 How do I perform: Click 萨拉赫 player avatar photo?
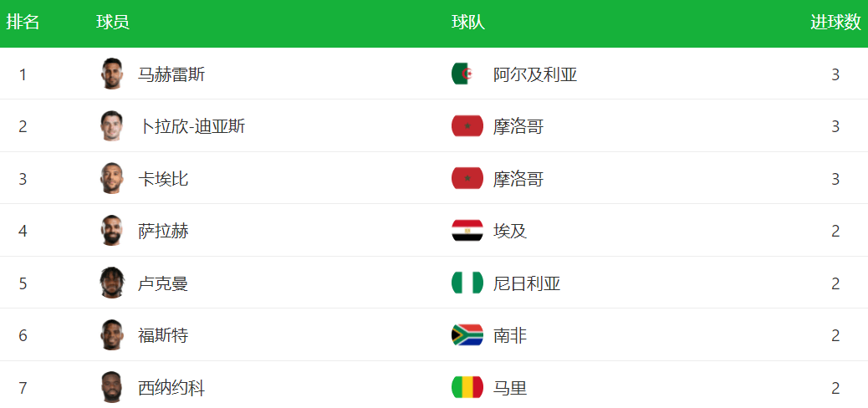click(111, 231)
